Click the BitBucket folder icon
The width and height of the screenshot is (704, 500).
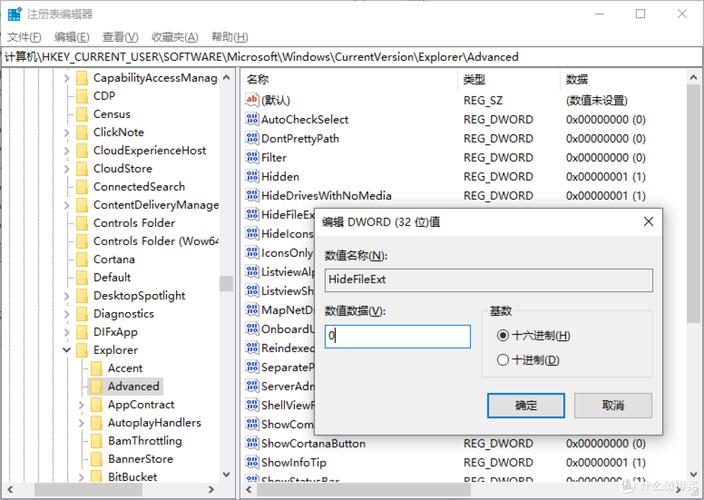tap(96, 476)
